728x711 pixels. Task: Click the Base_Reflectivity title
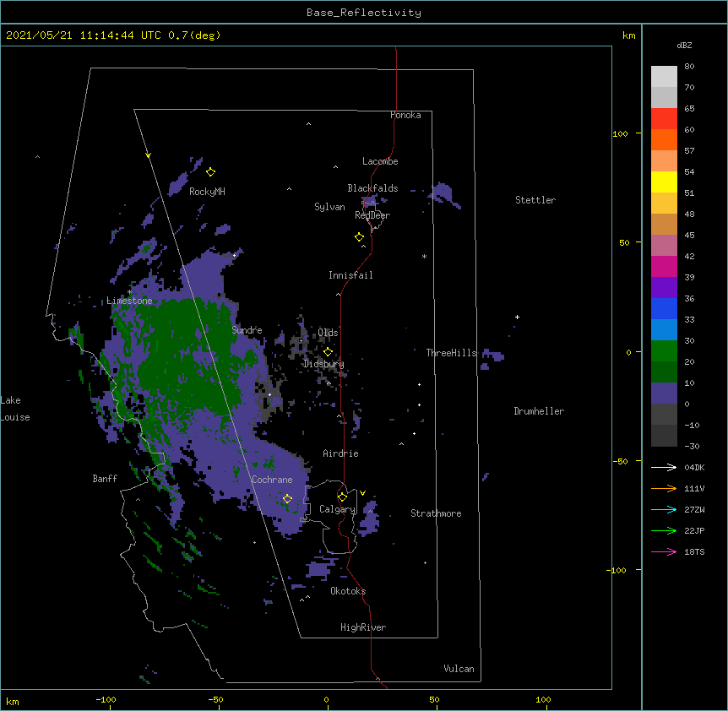tap(364, 13)
